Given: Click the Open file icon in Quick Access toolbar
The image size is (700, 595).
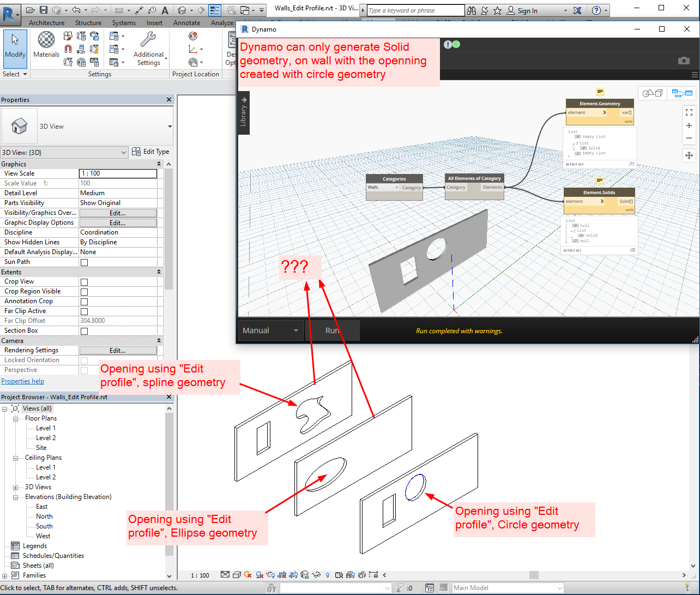Looking at the screenshot, I should (30, 10).
